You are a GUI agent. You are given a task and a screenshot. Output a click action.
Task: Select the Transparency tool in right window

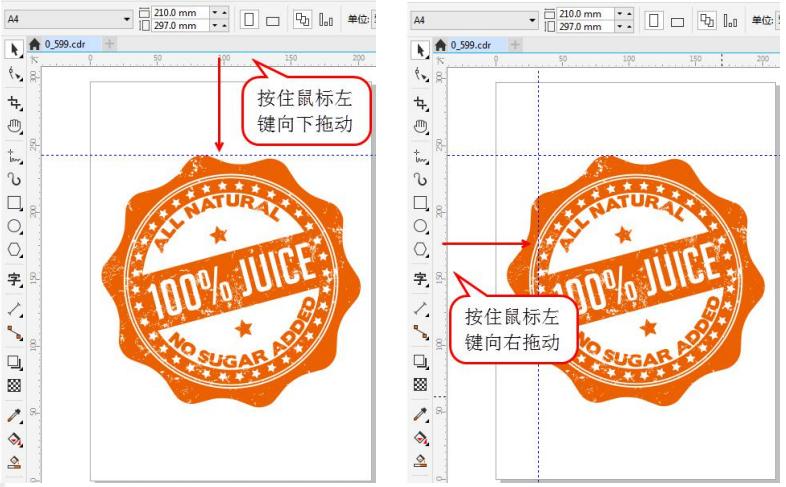click(x=421, y=384)
